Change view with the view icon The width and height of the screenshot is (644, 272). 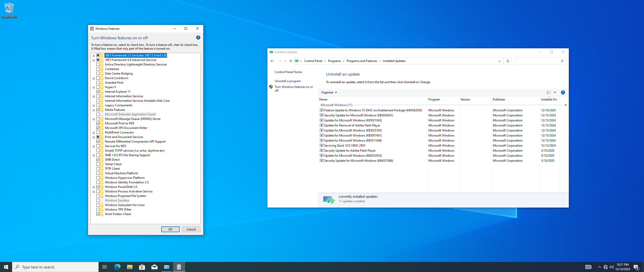[549, 92]
